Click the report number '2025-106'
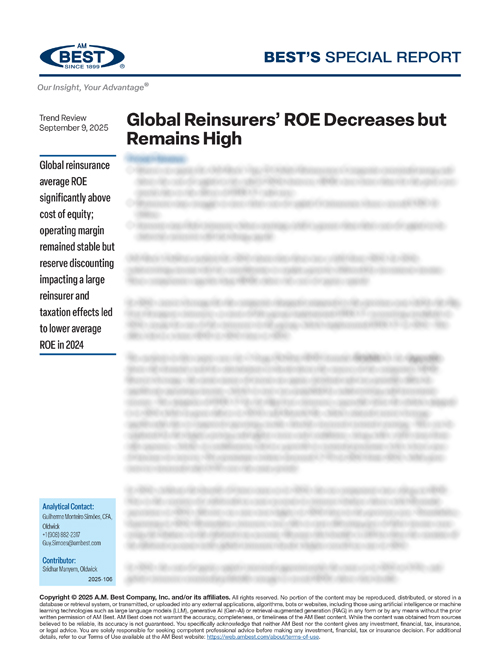Viewport: 500px width, 647px height. [100, 579]
